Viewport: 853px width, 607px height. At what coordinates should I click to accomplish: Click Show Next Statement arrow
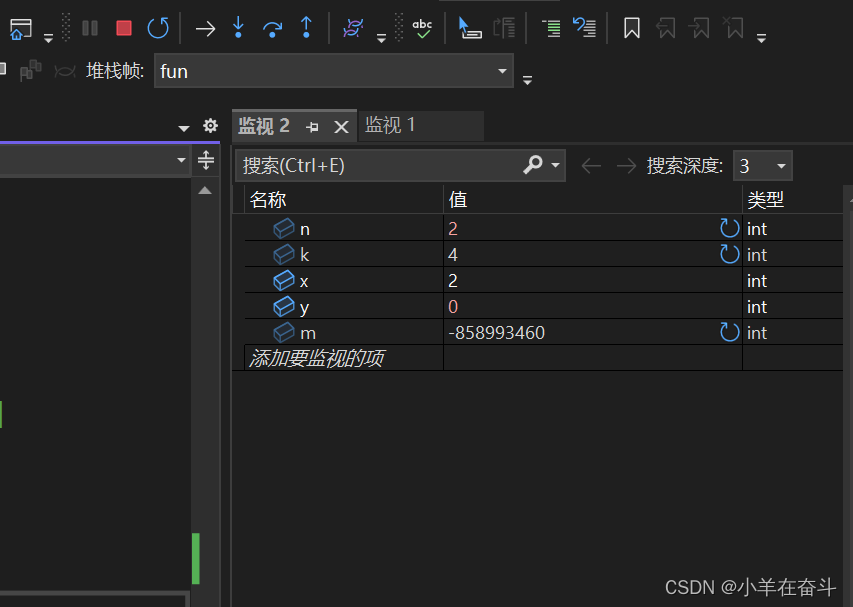(205, 28)
